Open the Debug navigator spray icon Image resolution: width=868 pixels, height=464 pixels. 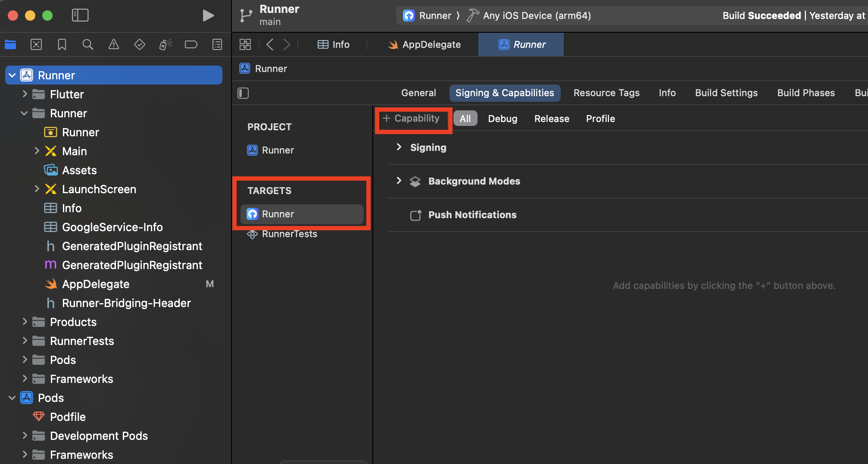[x=165, y=44]
